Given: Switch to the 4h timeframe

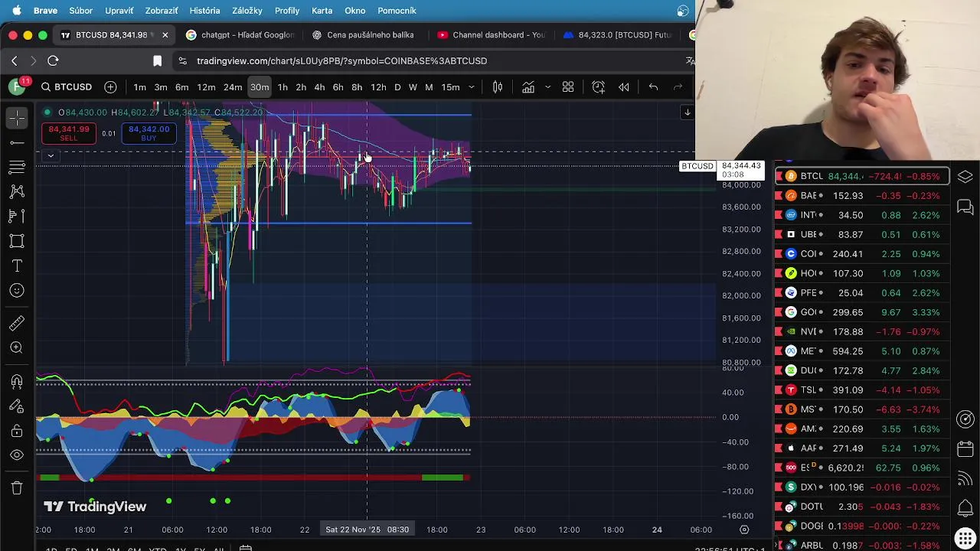Looking at the screenshot, I should tap(319, 87).
